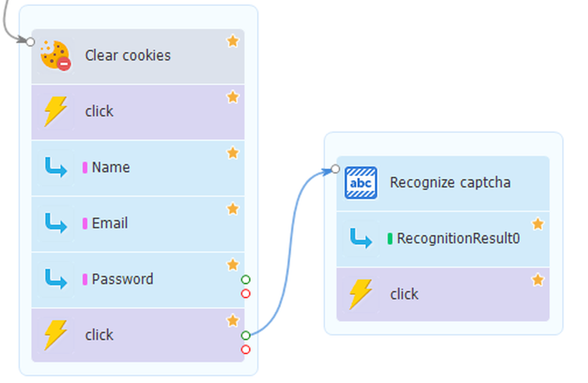Viewport: 588px width, 383px height.
Task: Click star on click block below Password
Action: click(x=233, y=321)
